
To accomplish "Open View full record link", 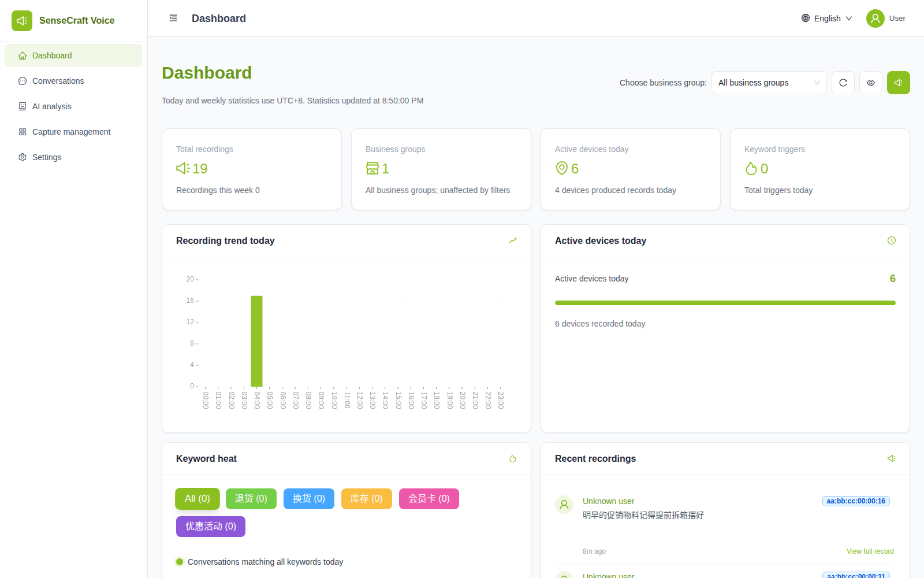I will coord(870,551).
